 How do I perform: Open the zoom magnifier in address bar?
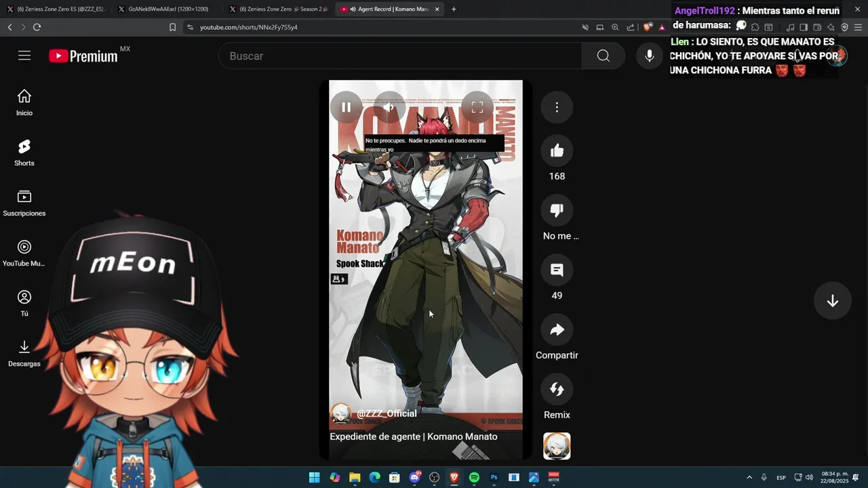coord(615,27)
